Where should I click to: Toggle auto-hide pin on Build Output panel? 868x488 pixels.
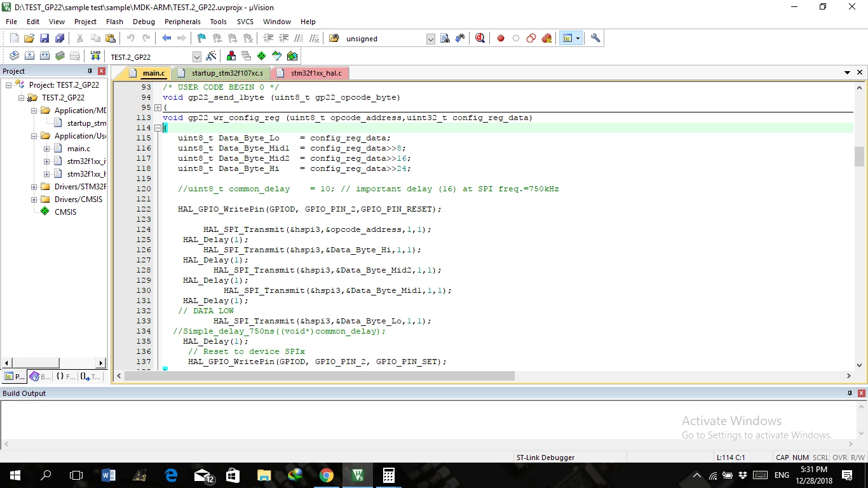click(850, 393)
